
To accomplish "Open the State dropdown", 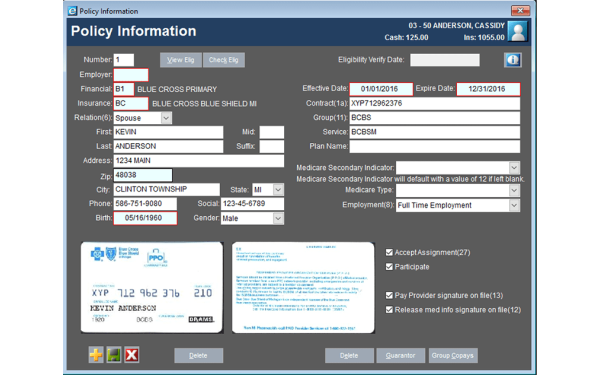I will pyautogui.click(x=278, y=189).
